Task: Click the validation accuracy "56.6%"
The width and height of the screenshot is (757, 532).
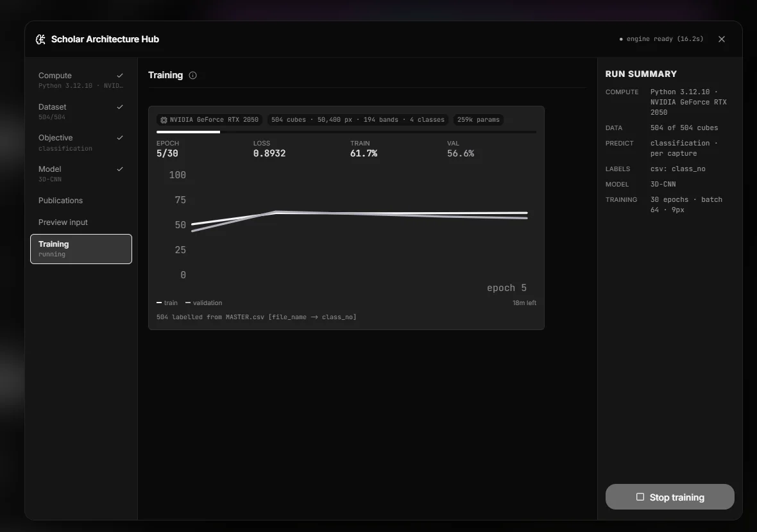Action: (x=461, y=153)
